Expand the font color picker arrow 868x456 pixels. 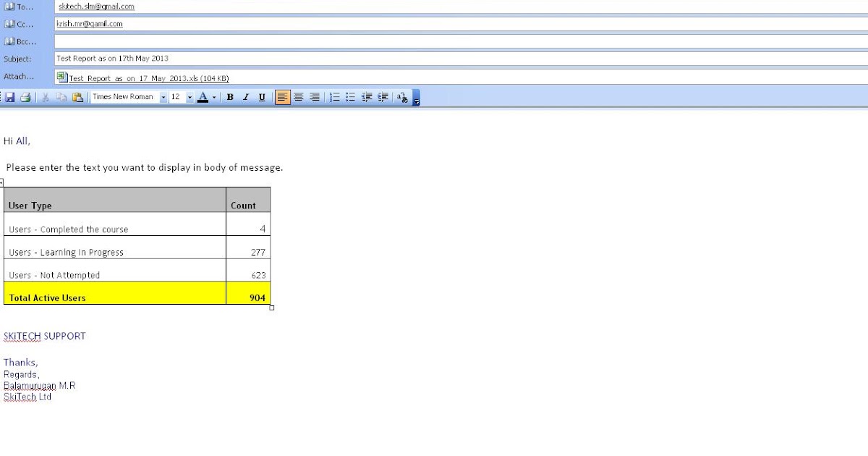point(214,96)
